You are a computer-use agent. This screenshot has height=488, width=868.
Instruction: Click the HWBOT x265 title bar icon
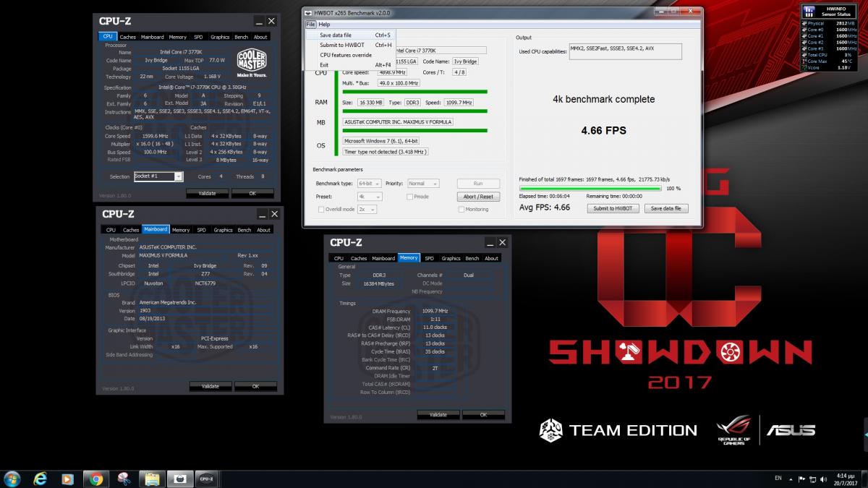pyautogui.click(x=309, y=12)
